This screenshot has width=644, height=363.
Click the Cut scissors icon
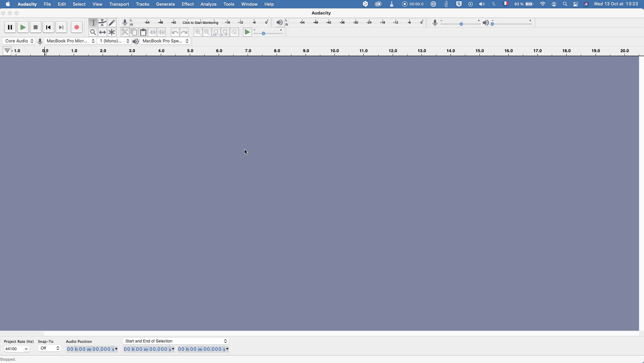pyautogui.click(x=125, y=32)
